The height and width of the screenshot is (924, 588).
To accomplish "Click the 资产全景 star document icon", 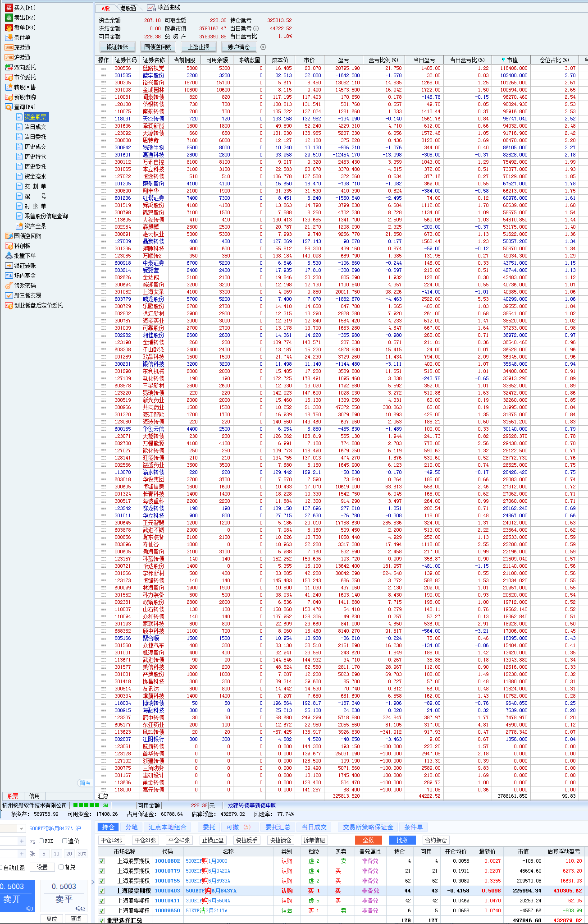I will 19,226.
